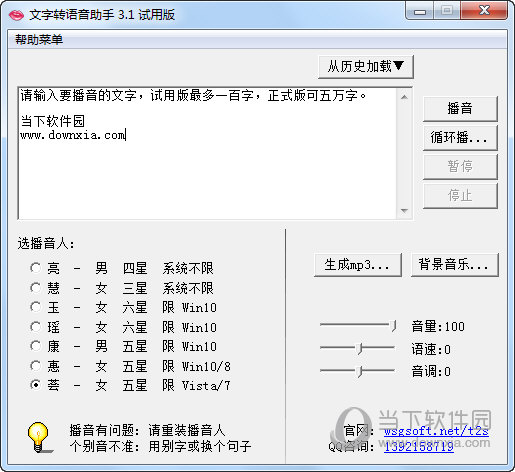Screen dimensions: 515x472
Task: Click the 音调 pitch slider handle
Action: [x=359, y=371]
